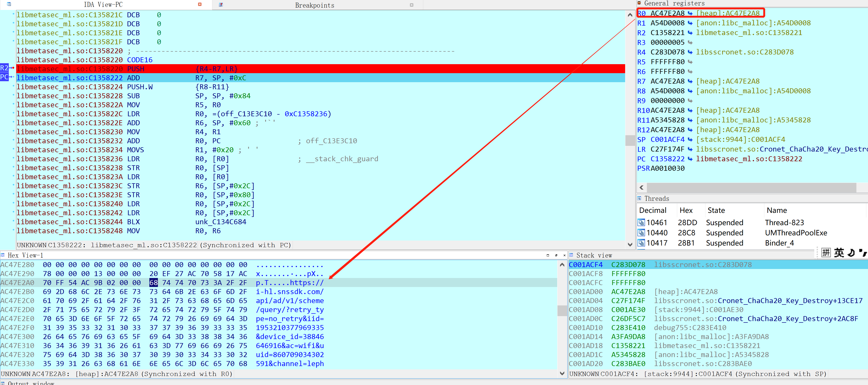Screen dimensions: 868x385
Task: Select thread row Thread-823
Action: pos(752,223)
